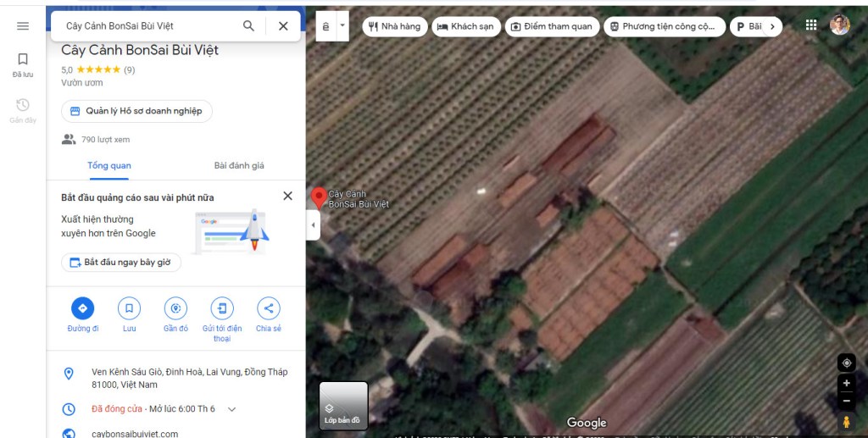Filter map by Nhà hàng restaurants
The image size is (868, 438).
[x=394, y=26]
